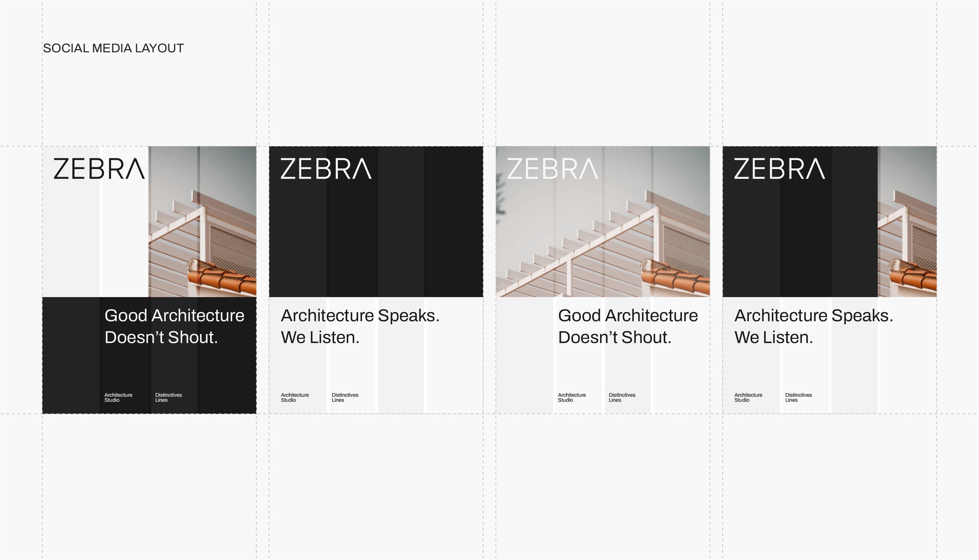Click white 'Distinctives Lines' label in first card
The height and width of the screenshot is (560, 979).
point(168,397)
